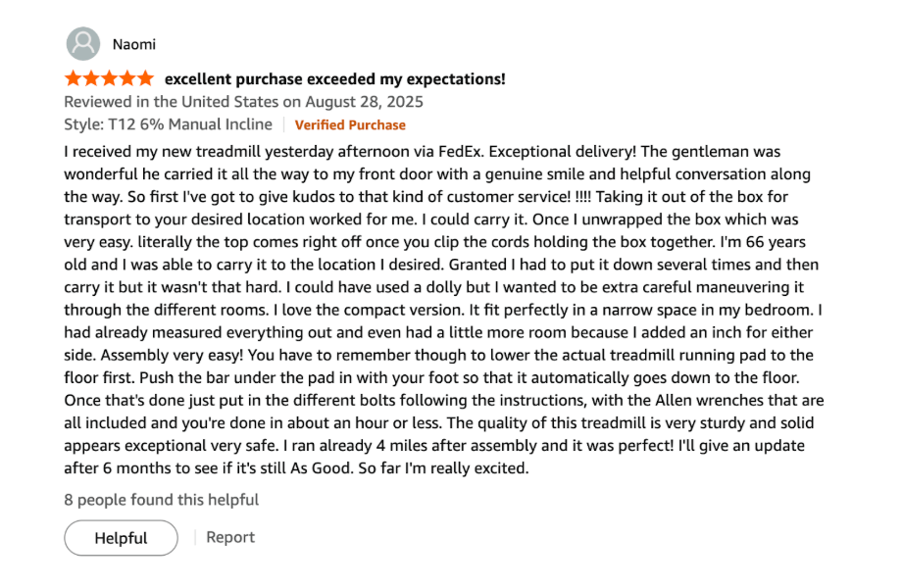Click the Verified Purchase badge
This screenshot has height=588, width=902.
click(350, 124)
